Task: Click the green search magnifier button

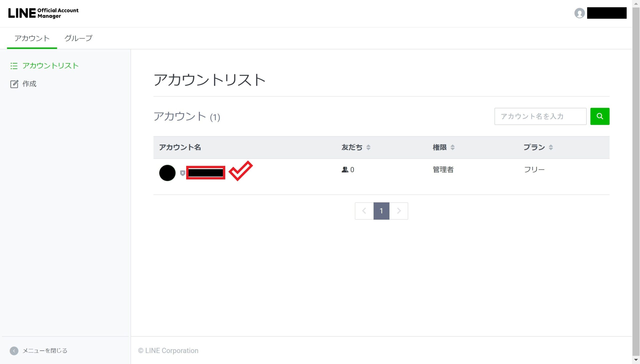Action: [599, 116]
